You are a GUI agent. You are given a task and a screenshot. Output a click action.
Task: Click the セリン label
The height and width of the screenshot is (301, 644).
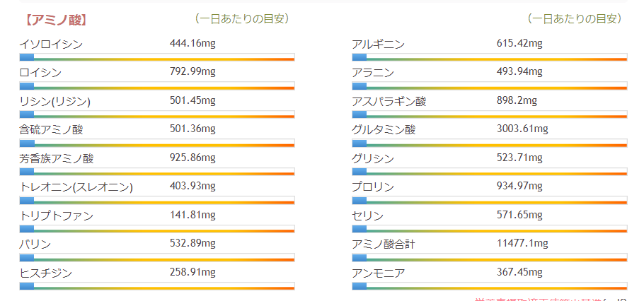click(x=368, y=215)
